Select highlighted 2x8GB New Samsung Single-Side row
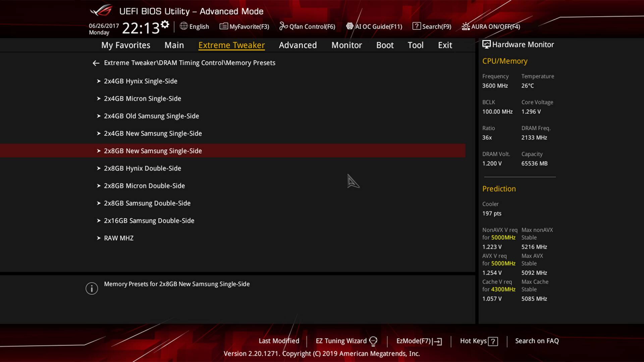 [153, 151]
